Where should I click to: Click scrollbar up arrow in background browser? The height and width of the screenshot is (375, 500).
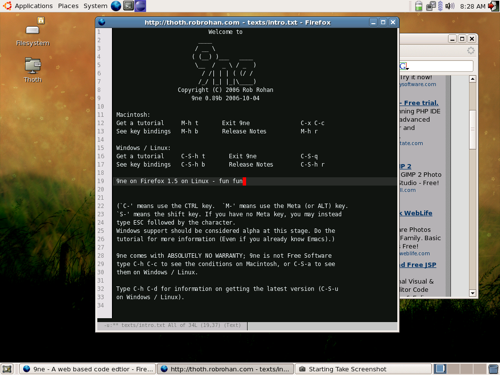pos(472,79)
